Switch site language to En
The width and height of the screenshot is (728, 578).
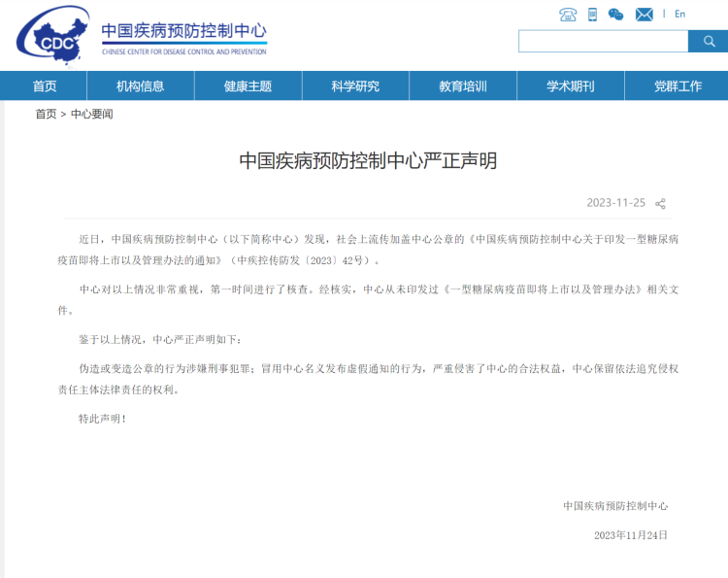tap(679, 15)
